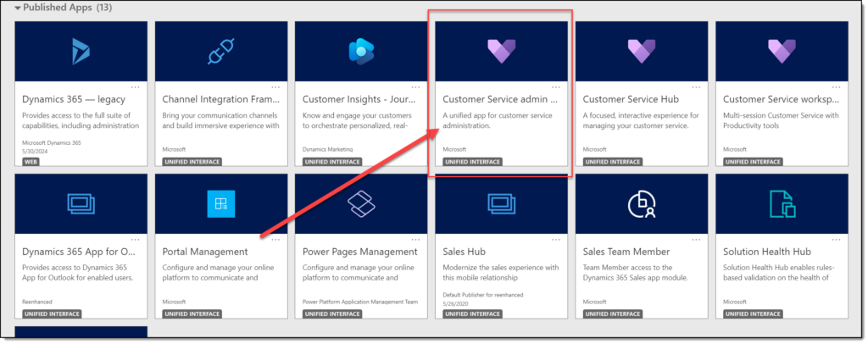
Task: Collapse the Published Apps section
Action: point(18,8)
